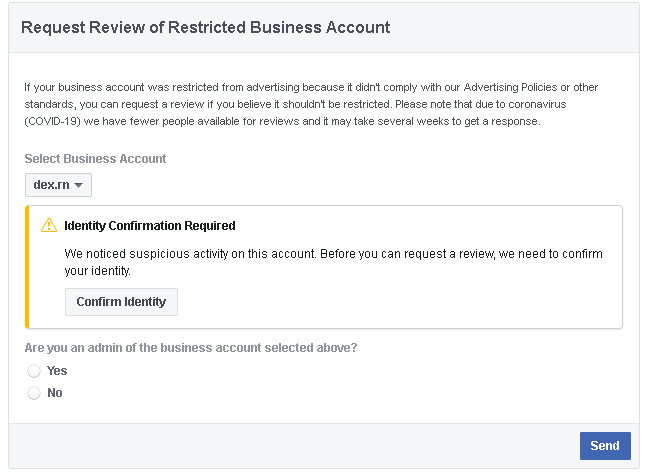Click the suspicious activity notice message

click(x=333, y=262)
